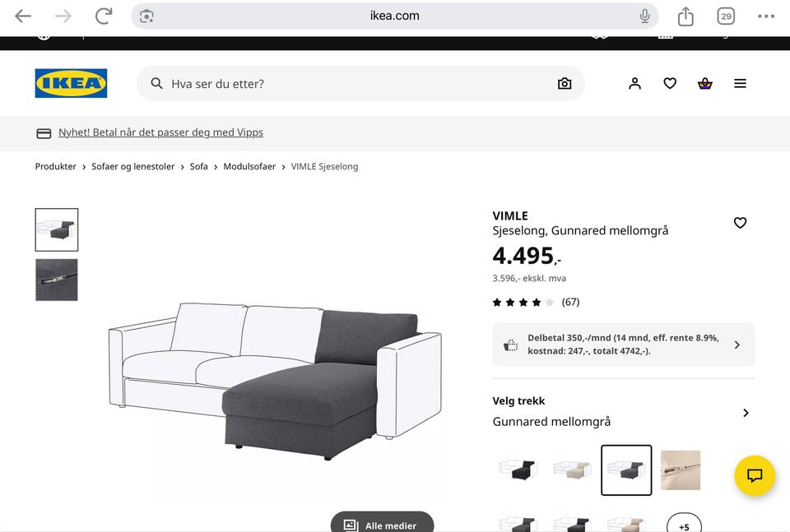
Task: Tap the browser share icon
Action: click(685, 16)
